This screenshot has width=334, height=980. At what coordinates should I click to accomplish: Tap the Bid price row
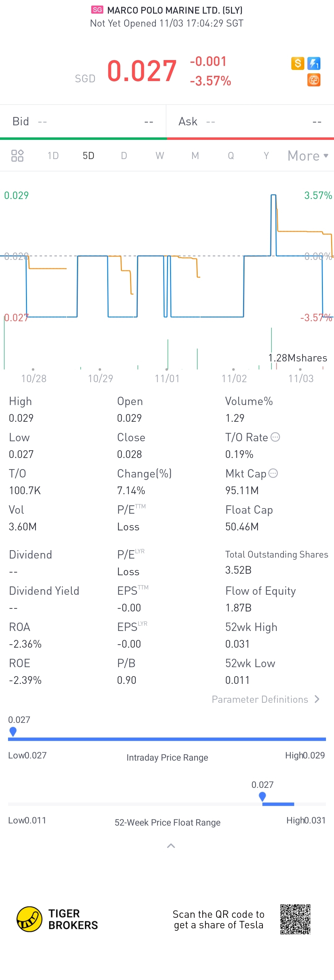(83, 121)
